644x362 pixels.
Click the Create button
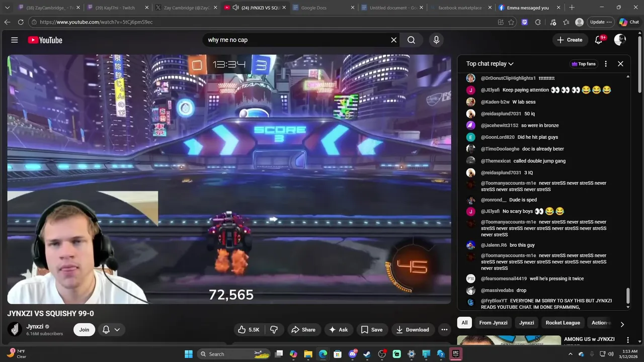tap(570, 40)
